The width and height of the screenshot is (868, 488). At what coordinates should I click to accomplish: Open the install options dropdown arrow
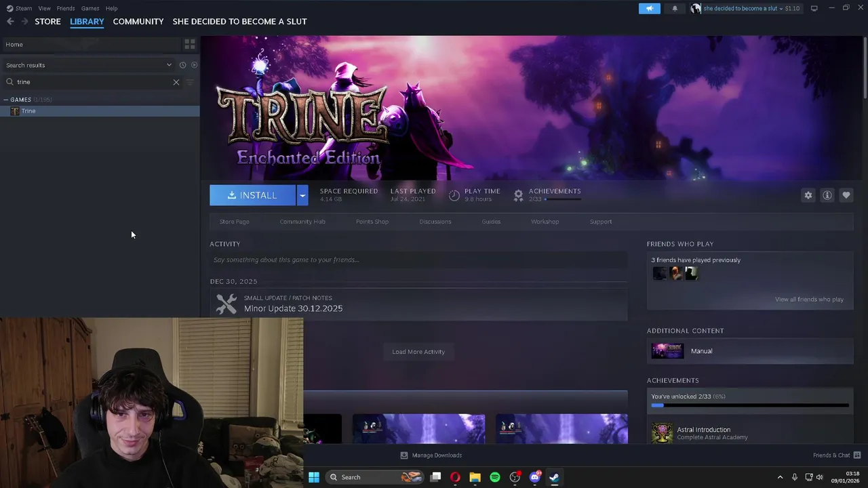tap(302, 195)
